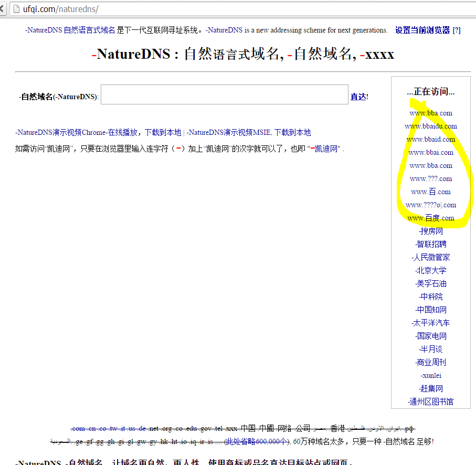The image size is (476, 465).
Task: Click the 自然域名 (-NatureDNS) text input box
Action: point(224,94)
